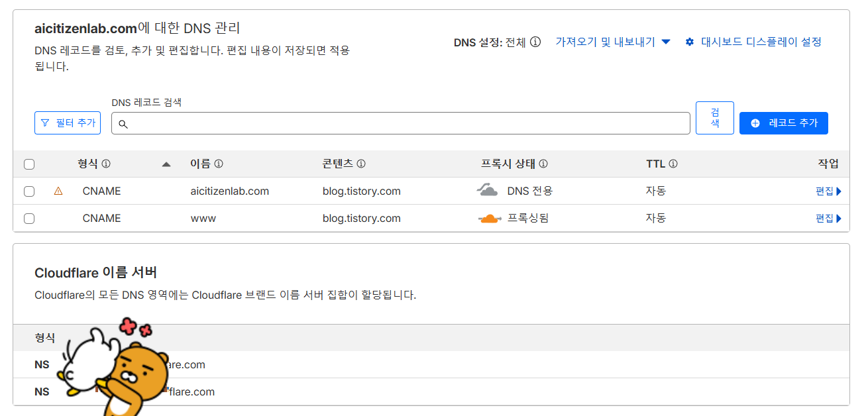The image size is (868, 416).
Task: Click the info icon next to DNS 설정
Action: 535,42
